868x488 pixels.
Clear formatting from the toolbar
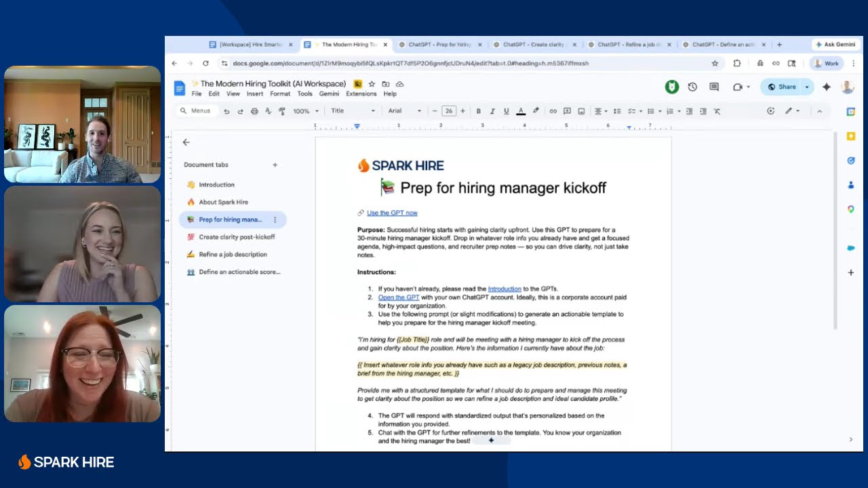coord(717,111)
